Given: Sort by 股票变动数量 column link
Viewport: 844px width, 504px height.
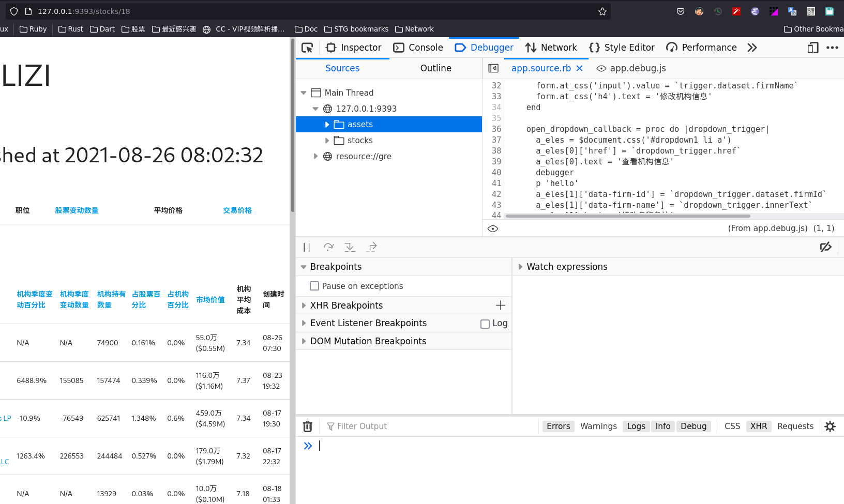Looking at the screenshot, I should [77, 210].
